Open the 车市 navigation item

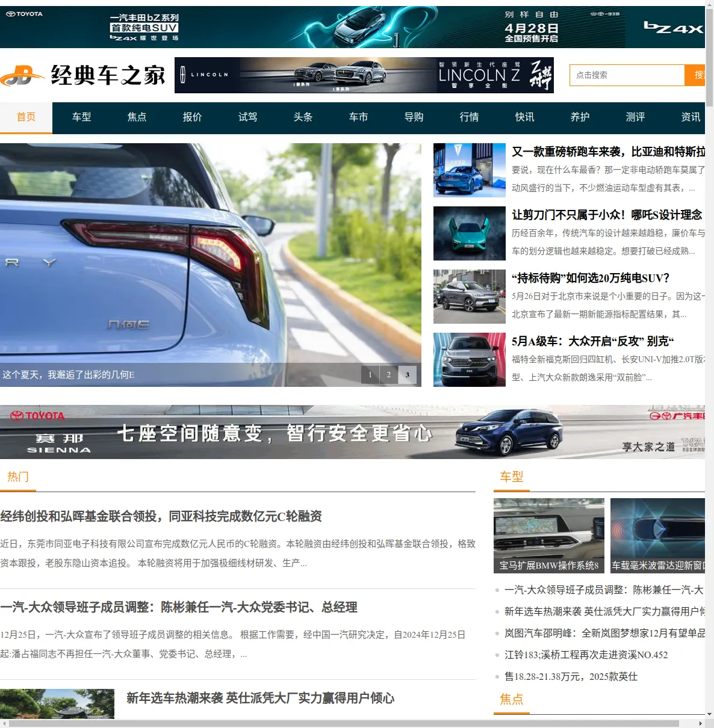[359, 117]
